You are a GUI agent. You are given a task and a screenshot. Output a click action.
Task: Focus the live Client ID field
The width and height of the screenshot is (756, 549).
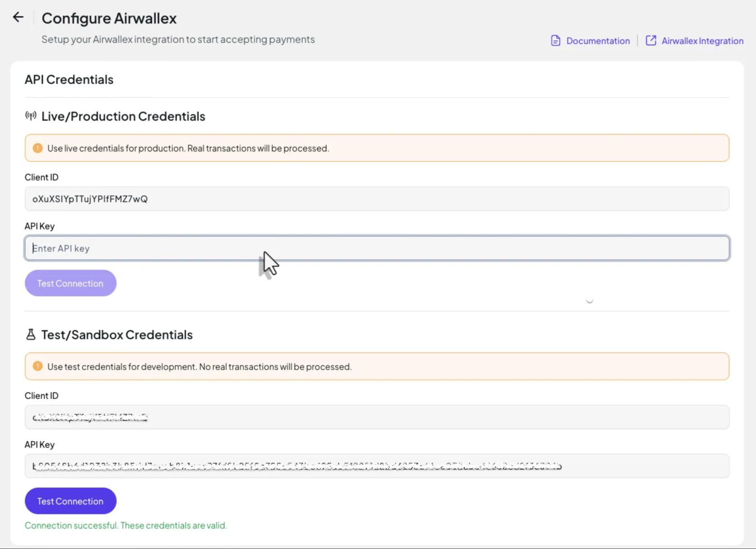point(377,199)
